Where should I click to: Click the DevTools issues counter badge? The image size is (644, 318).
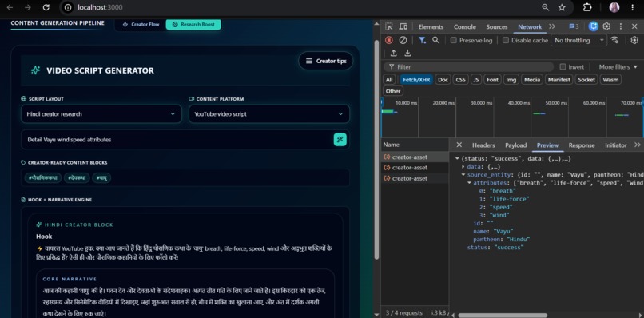click(574, 26)
